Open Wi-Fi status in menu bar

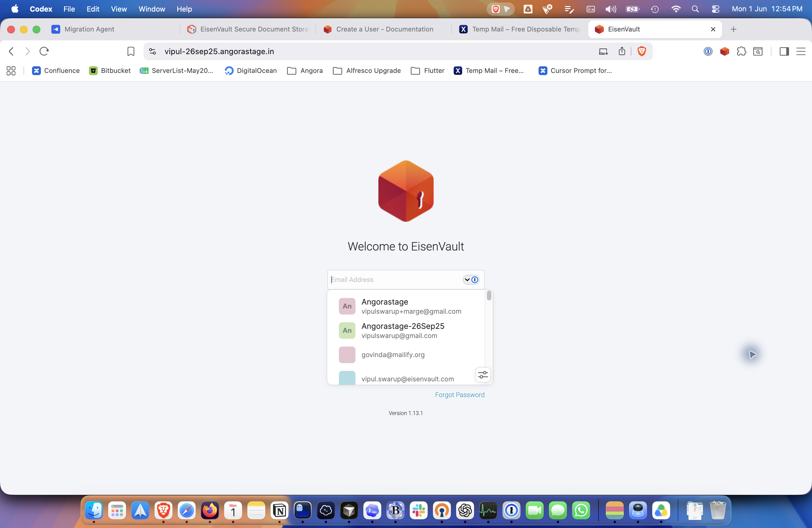click(676, 9)
